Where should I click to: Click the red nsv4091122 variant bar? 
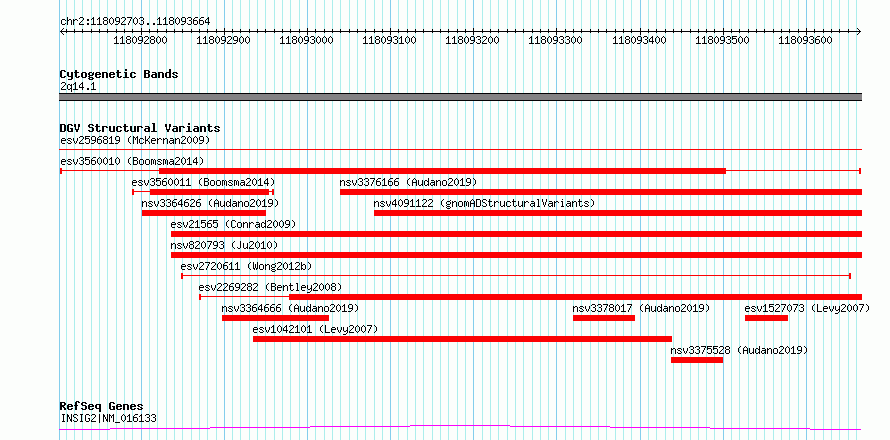coord(618,213)
